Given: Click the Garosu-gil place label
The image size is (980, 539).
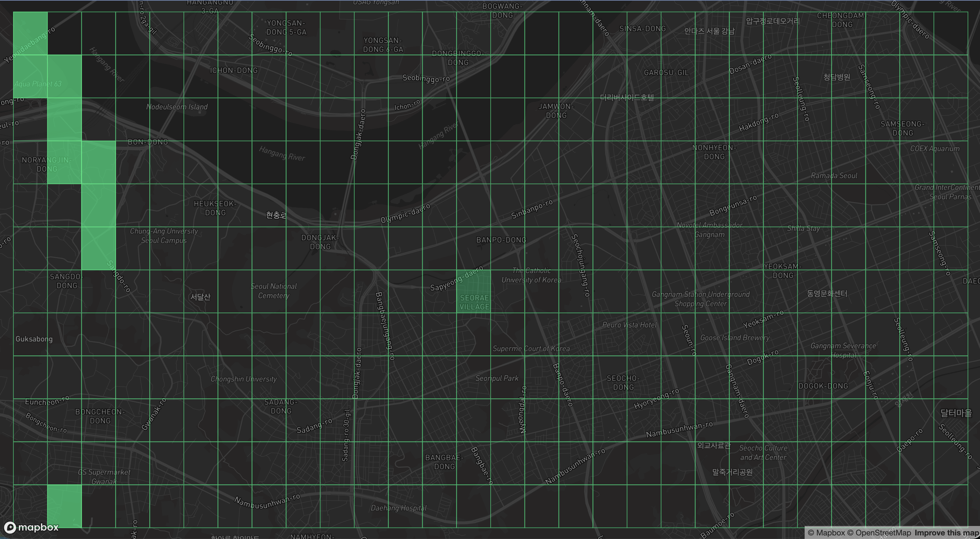Looking at the screenshot, I should [666, 73].
